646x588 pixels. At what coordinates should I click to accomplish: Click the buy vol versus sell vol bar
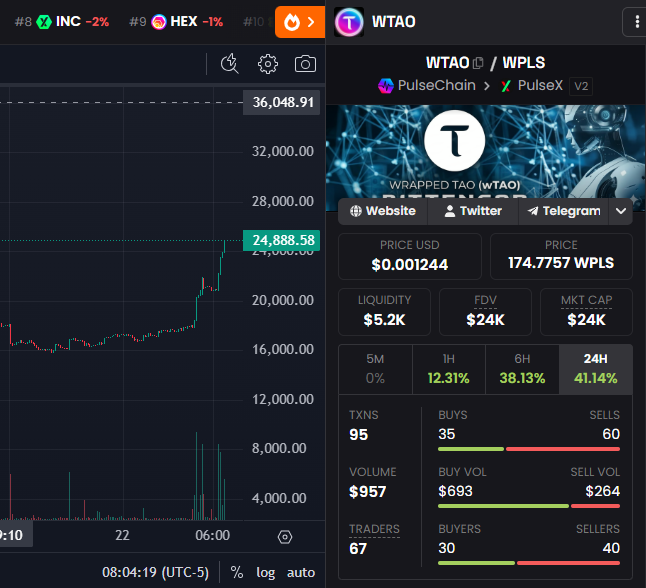point(529,506)
